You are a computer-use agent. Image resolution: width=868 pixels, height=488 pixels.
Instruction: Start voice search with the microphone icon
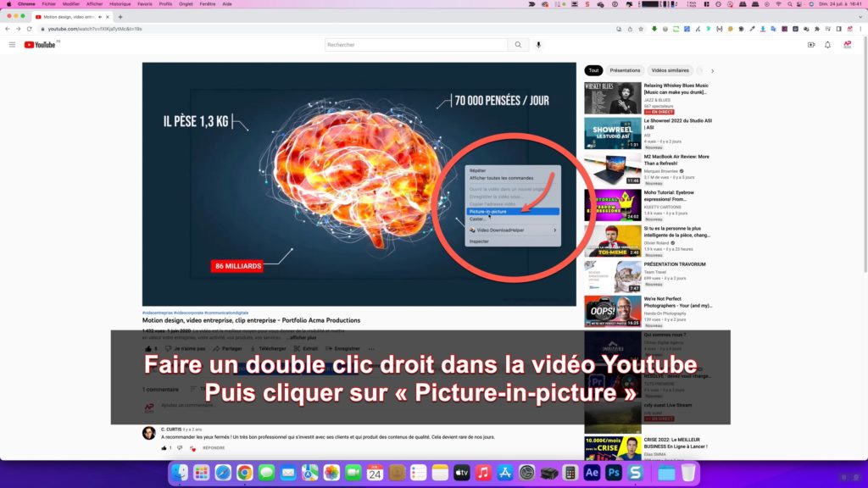(538, 45)
